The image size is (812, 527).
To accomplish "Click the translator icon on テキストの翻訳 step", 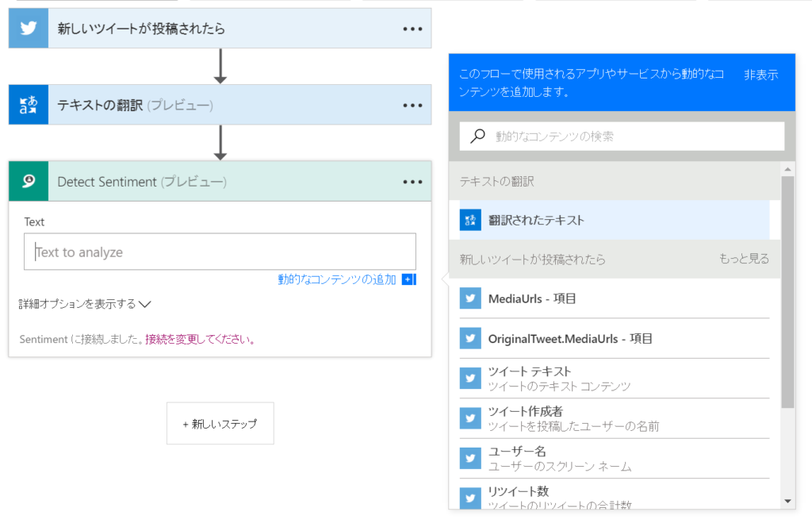I will tap(29, 105).
